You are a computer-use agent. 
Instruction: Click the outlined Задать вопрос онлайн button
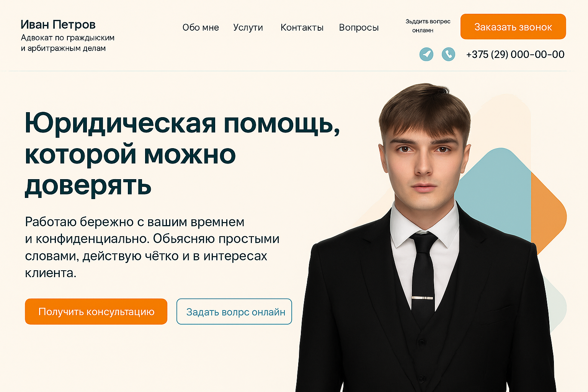234,312
